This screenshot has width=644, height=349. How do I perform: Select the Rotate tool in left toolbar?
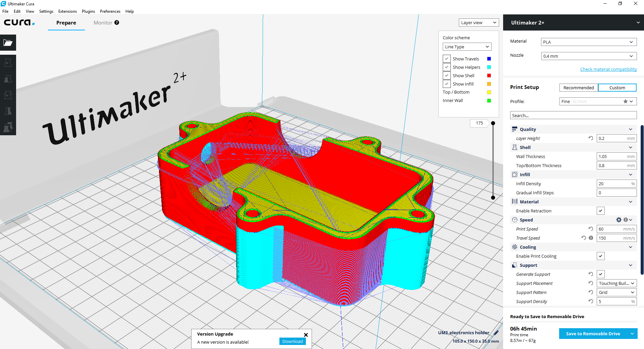[x=8, y=95]
